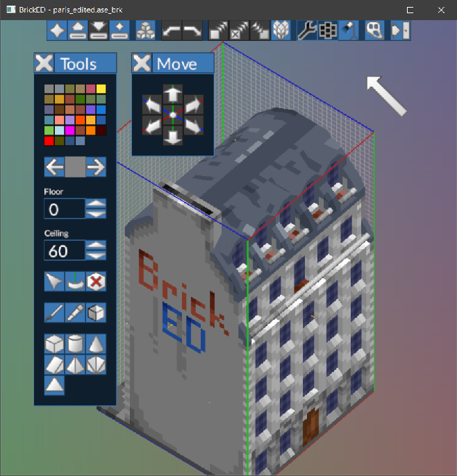Increase the Floor value with up stepper

tap(96, 203)
